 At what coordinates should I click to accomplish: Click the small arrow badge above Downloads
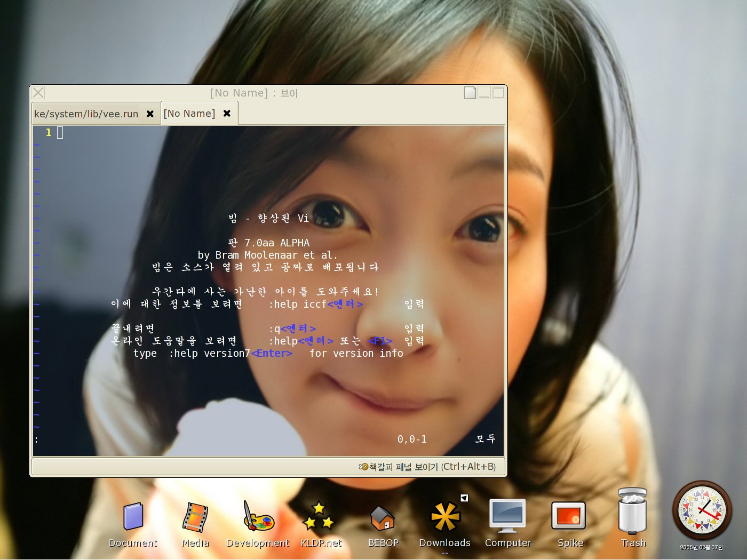464,498
